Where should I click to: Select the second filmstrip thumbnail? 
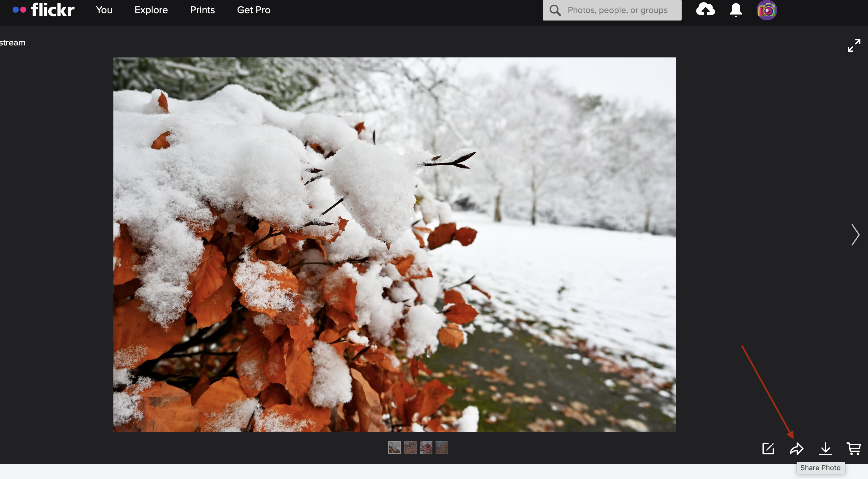pos(410,447)
